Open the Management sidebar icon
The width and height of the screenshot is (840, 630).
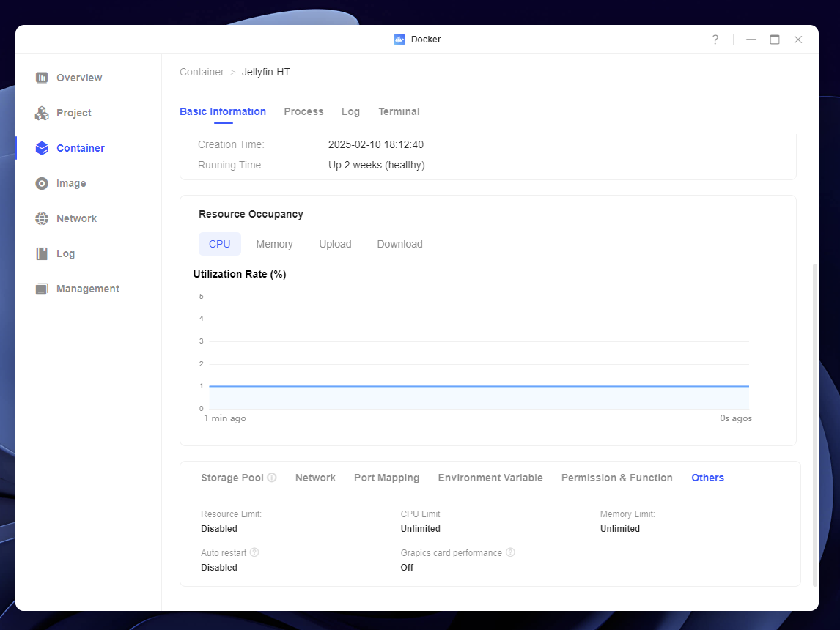[42, 289]
